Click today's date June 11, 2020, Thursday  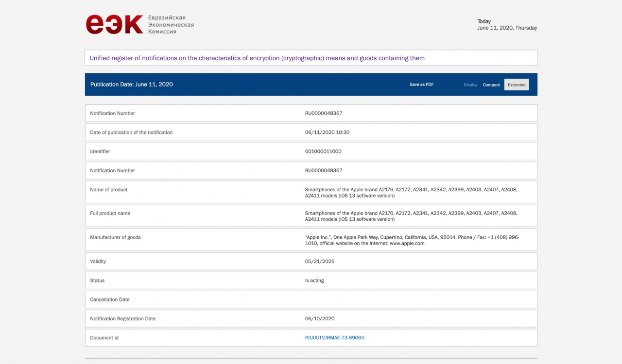tap(507, 28)
